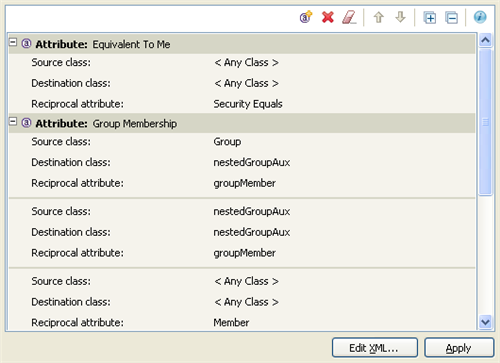Screen dimensions: 500x363
Task: Click the scrollbar up arrow
Action: pos(485,40)
